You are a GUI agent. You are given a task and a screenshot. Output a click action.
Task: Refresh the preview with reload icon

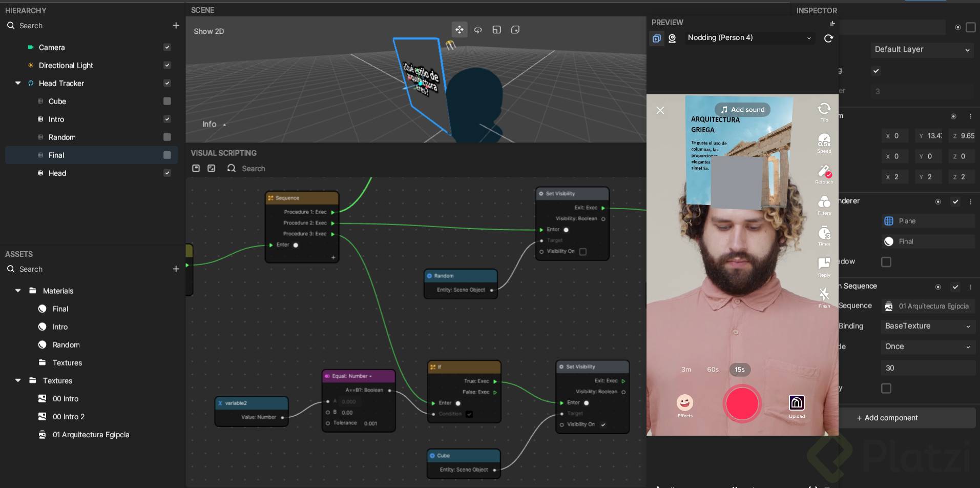click(x=828, y=38)
